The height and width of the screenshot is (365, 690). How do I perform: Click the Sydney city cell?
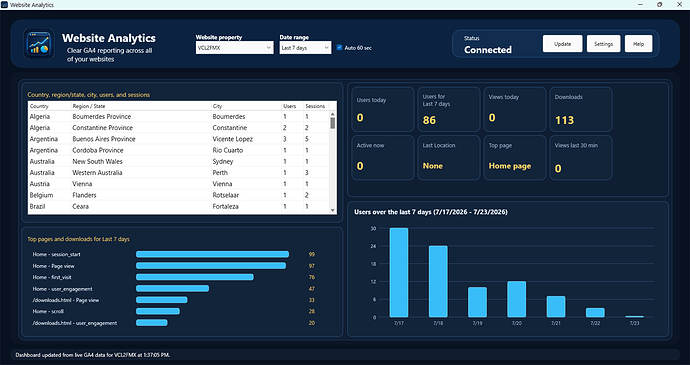tap(246, 162)
